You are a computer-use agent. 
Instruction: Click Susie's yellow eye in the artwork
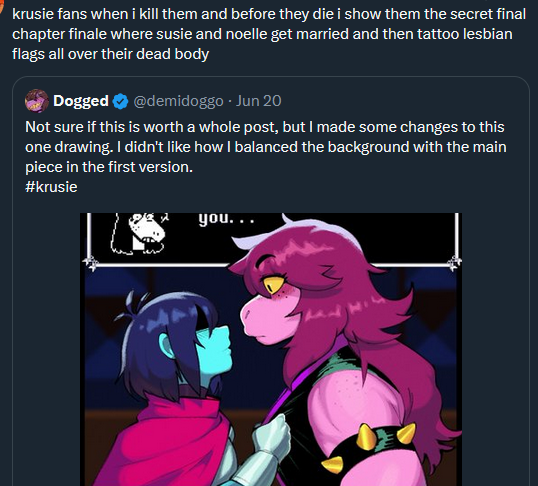[273, 284]
